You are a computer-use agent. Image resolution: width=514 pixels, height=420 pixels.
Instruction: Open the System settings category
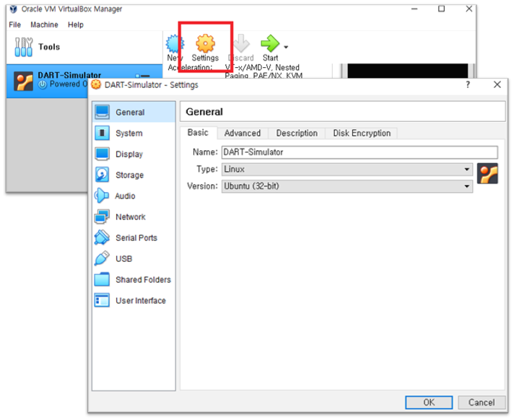click(128, 134)
